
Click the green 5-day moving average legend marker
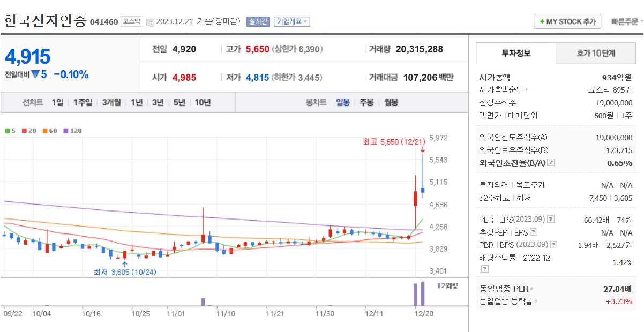8,131
